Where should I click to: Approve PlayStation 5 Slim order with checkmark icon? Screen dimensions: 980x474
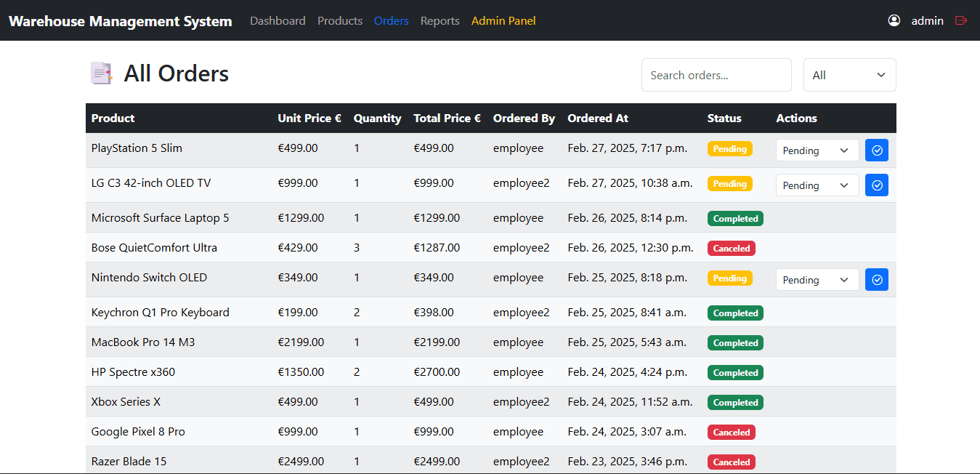pos(876,150)
